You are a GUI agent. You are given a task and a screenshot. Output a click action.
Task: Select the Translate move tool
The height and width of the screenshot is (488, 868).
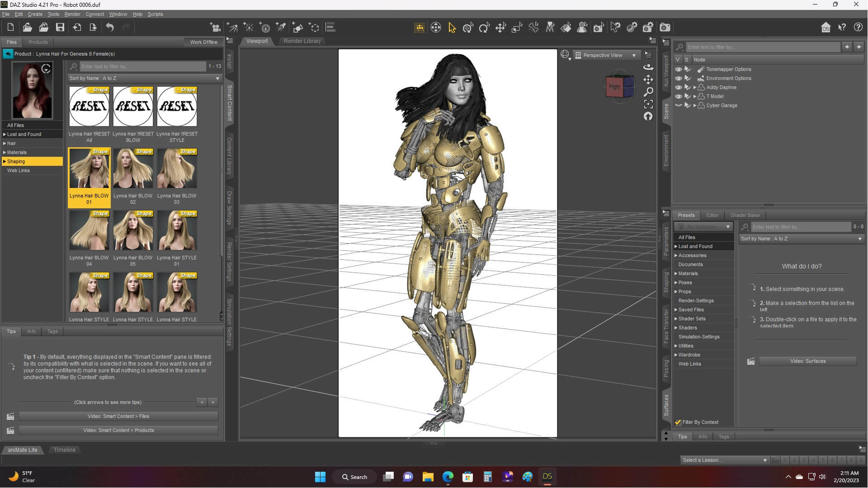pyautogui.click(x=500, y=28)
